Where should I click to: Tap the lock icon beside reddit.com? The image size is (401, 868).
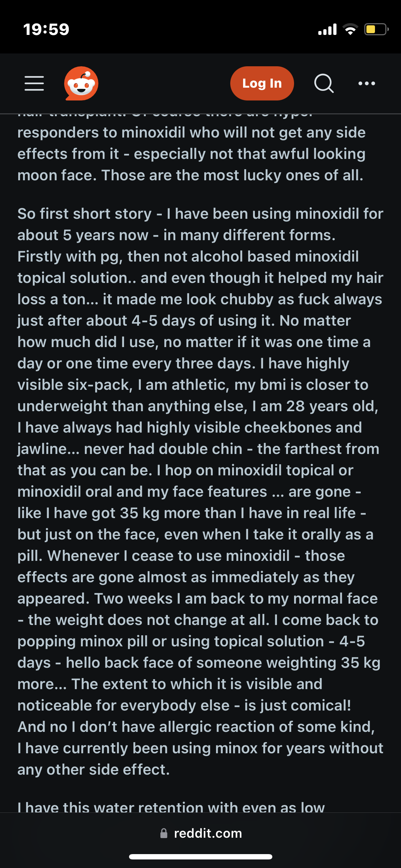pos(164,833)
